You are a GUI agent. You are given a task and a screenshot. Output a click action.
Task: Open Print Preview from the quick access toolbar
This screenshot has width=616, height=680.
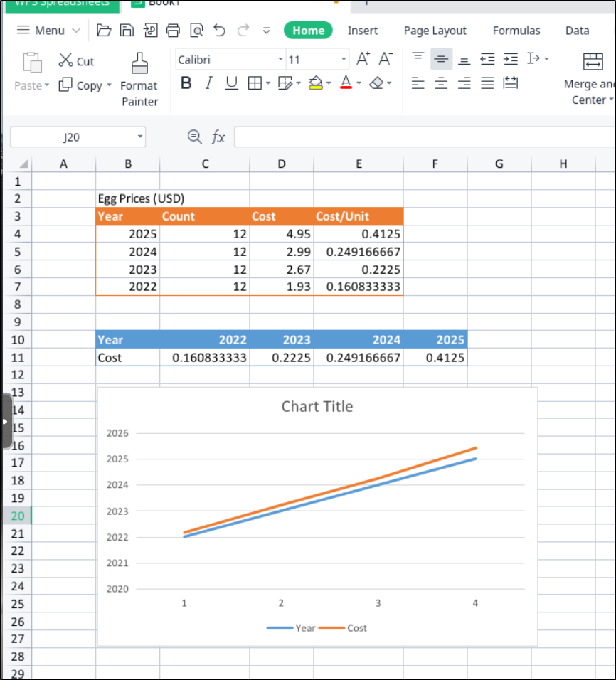tap(196, 31)
